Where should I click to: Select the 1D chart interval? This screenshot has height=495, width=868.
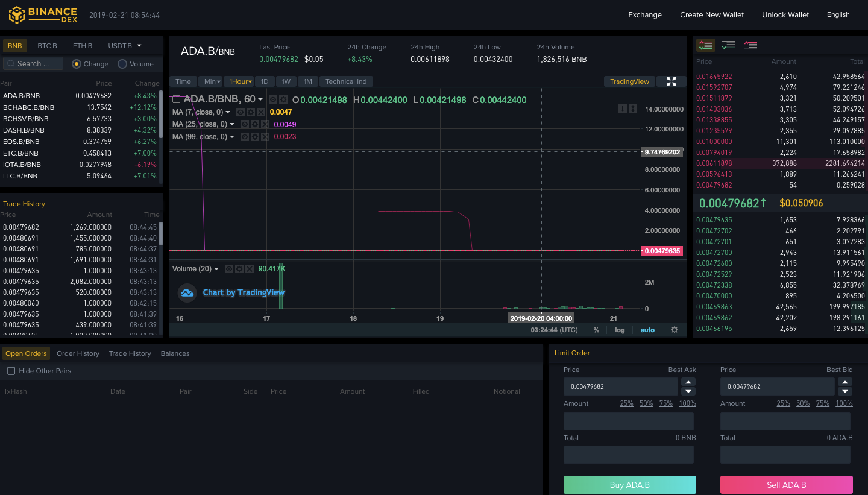click(x=264, y=81)
